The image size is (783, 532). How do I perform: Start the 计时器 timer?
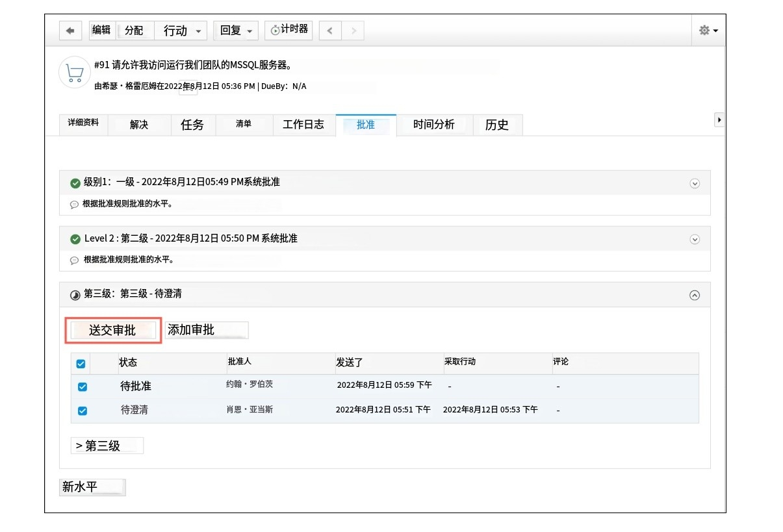289,30
